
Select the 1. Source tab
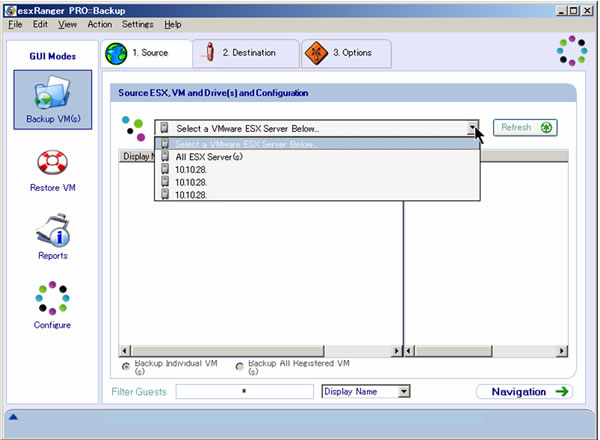pyautogui.click(x=147, y=54)
